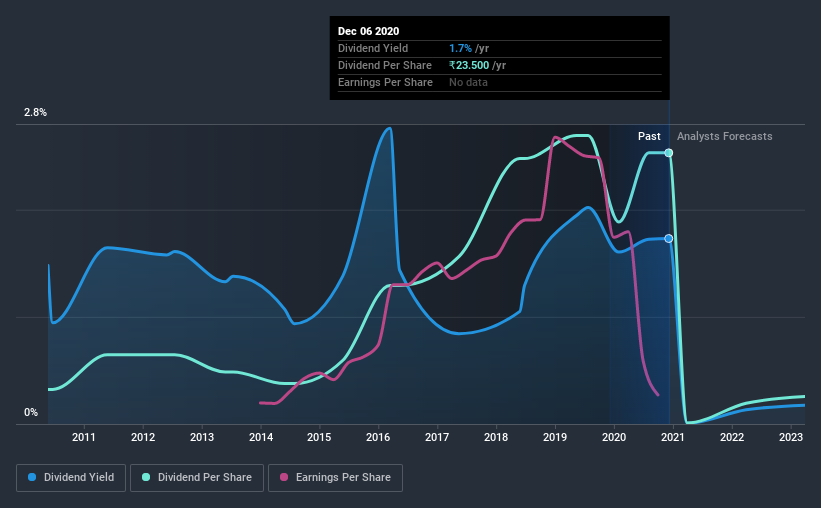The image size is (821, 508).
Task: Click the Analysts Forecasts section label
Action: coord(725,136)
